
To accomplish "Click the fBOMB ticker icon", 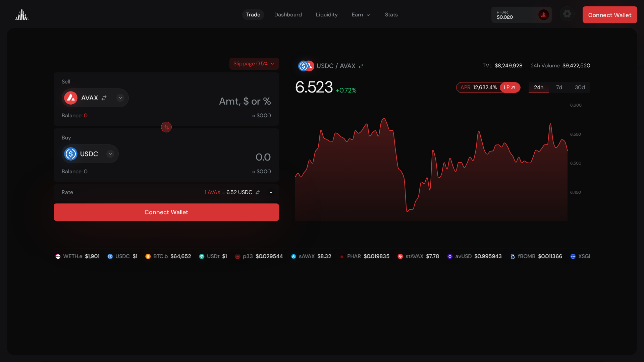I will tap(513, 256).
